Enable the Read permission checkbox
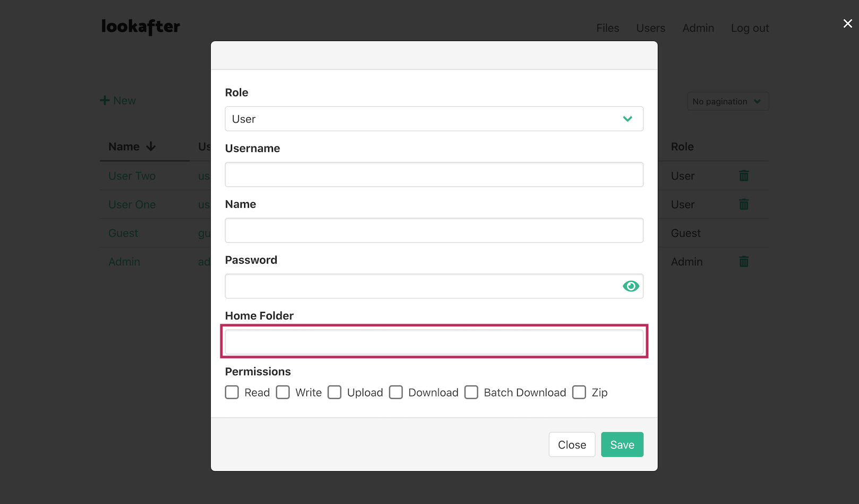This screenshot has width=859, height=504. [232, 393]
